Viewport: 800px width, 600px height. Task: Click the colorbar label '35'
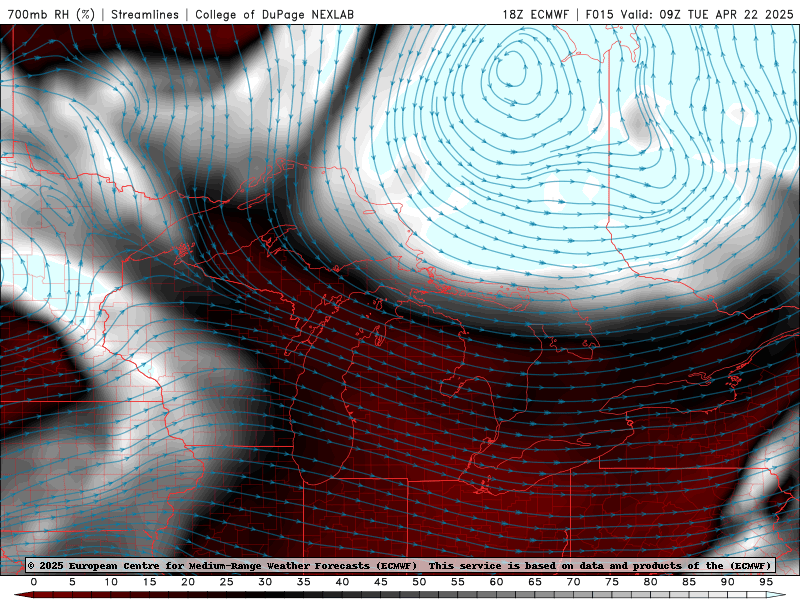pos(304,582)
